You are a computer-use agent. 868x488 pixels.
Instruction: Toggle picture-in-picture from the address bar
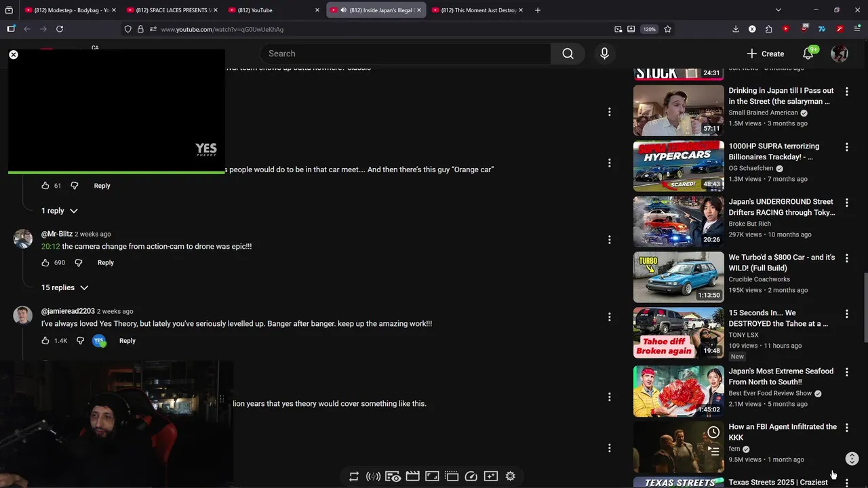(x=618, y=29)
